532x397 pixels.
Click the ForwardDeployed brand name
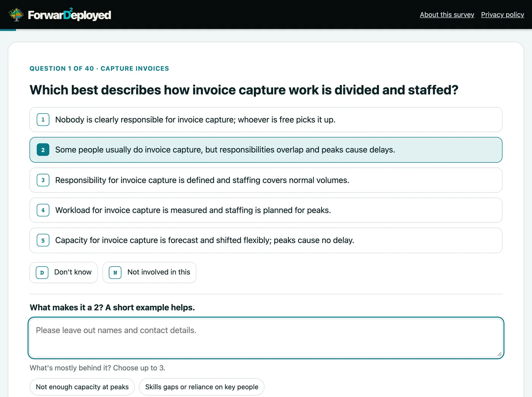tap(70, 15)
